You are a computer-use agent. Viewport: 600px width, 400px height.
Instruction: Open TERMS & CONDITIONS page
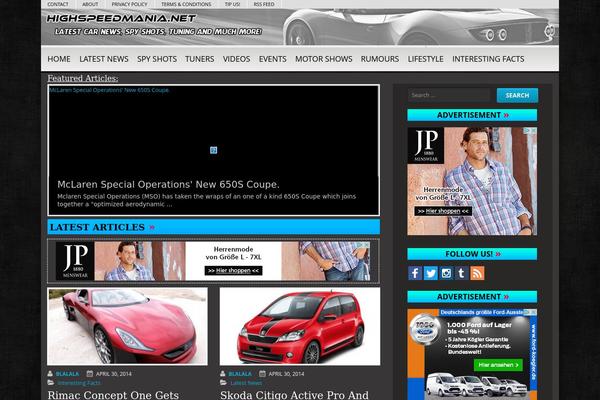click(186, 4)
